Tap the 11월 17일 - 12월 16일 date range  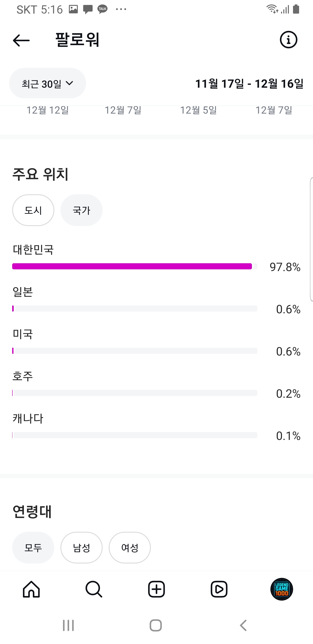click(249, 84)
